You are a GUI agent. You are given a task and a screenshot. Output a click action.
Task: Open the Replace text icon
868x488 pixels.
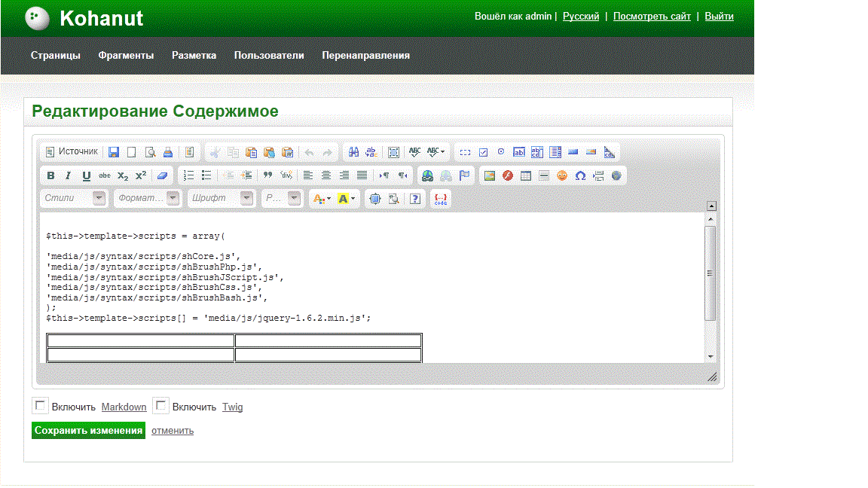point(371,152)
